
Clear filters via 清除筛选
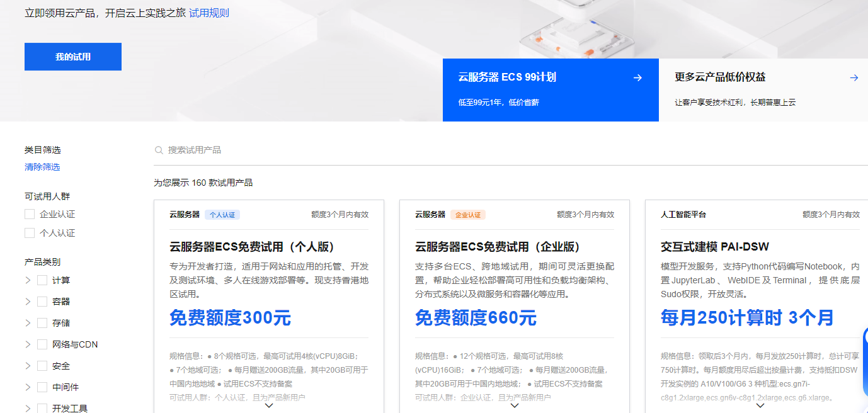pos(42,167)
